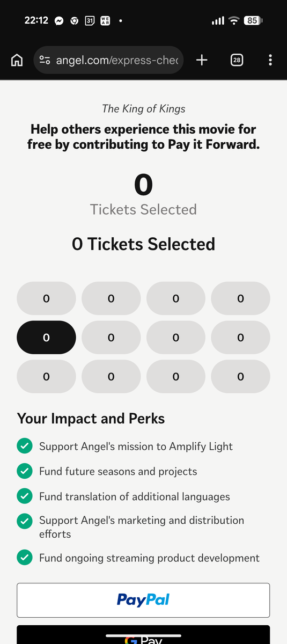
Task: Pay with the PayPal button
Action: [143, 600]
